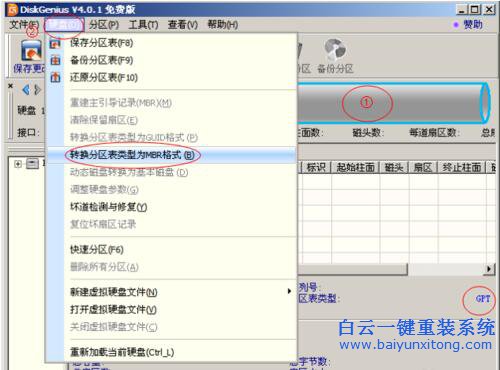500x370 pixels.
Task: Click the 磁头 column header
Action: [x=394, y=167]
